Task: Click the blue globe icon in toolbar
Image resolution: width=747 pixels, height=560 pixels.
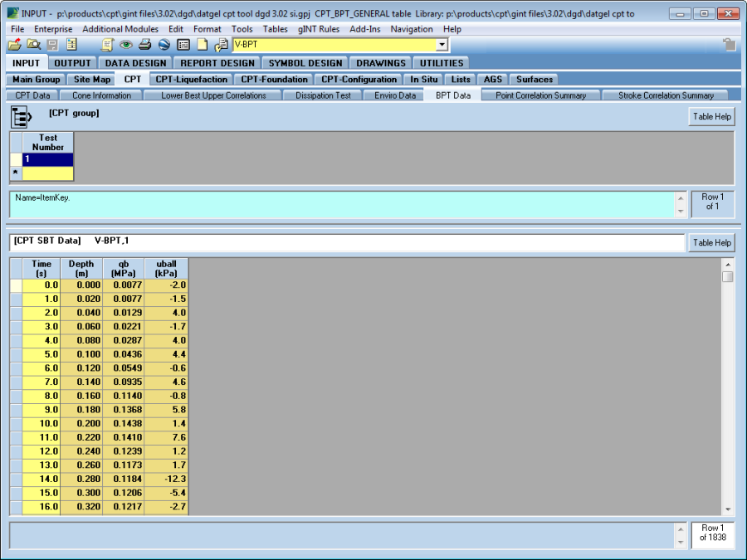Action: click(x=164, y=45)
